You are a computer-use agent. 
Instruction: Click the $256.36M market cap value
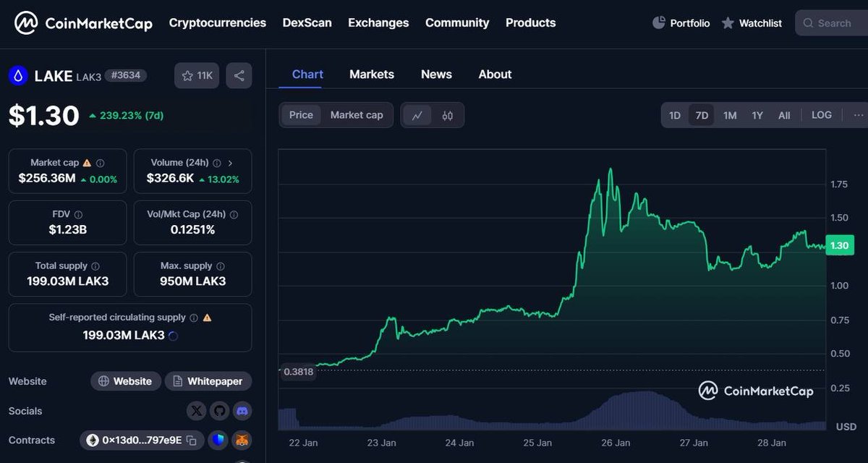click(46, 178)
